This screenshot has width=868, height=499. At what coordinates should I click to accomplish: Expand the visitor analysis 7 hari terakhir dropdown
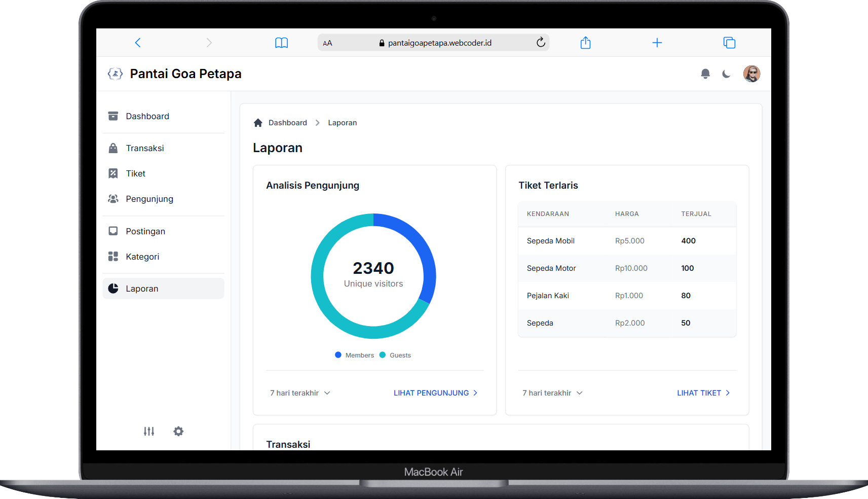[300, 393]
